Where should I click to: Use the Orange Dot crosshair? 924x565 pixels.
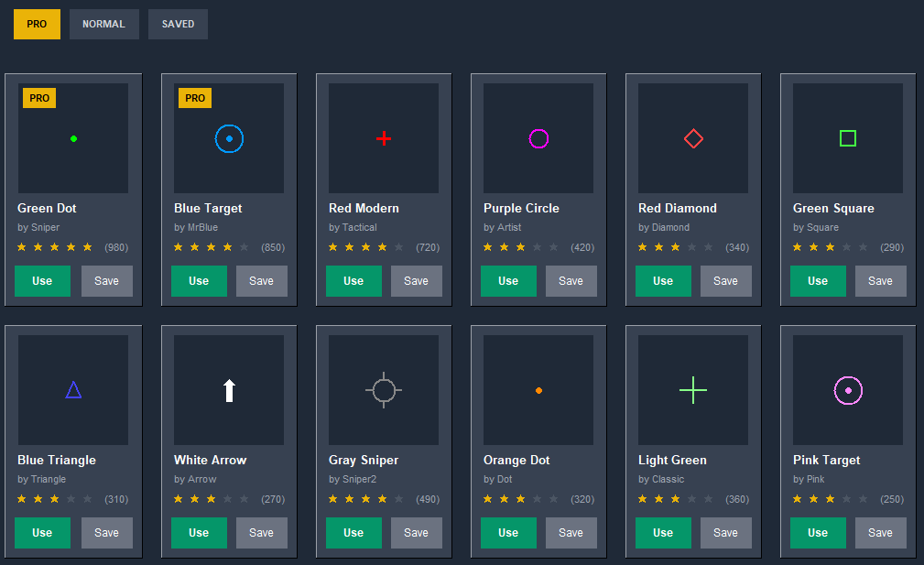[508, 533]
